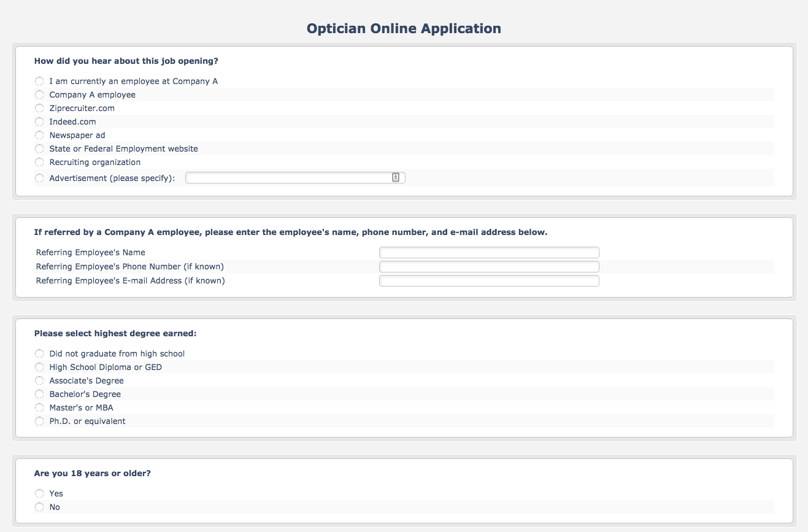The image size is (808, 532).
Task: Answer No to 18 years or older
Action: click(x=39, y=507)
